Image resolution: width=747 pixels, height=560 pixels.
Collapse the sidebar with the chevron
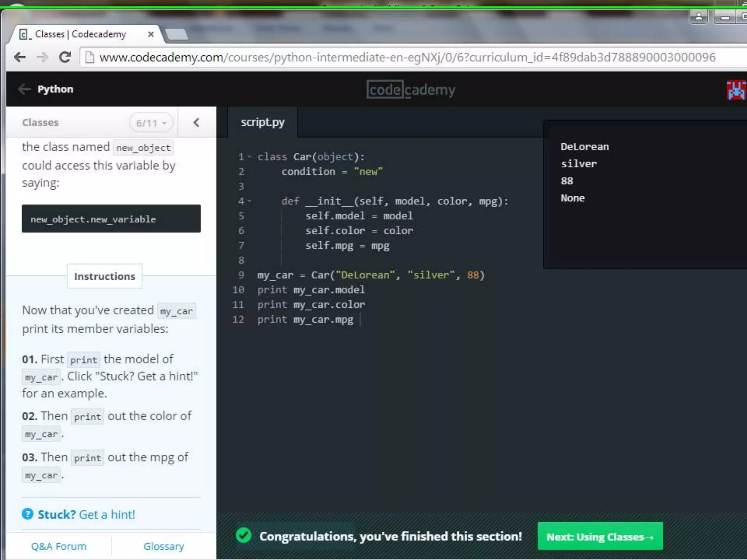tap(196, 122)
